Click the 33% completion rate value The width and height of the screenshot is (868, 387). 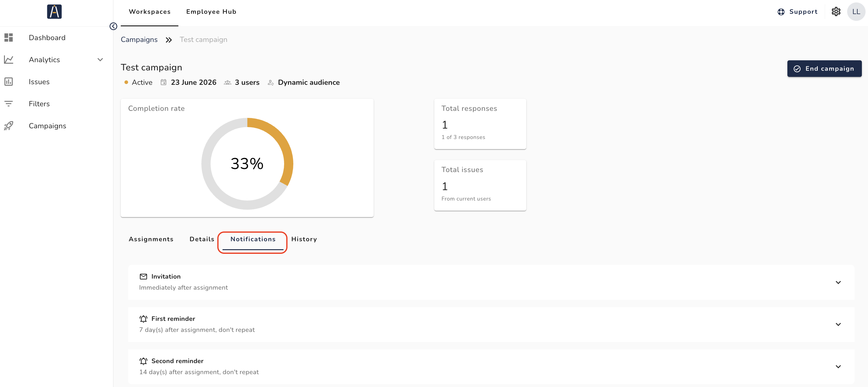[x=247, y=163]
